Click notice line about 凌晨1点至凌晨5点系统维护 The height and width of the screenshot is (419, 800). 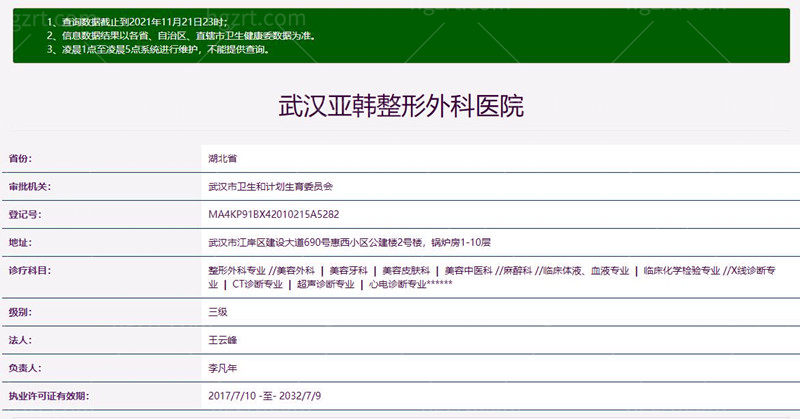click(x=159, y=50)
